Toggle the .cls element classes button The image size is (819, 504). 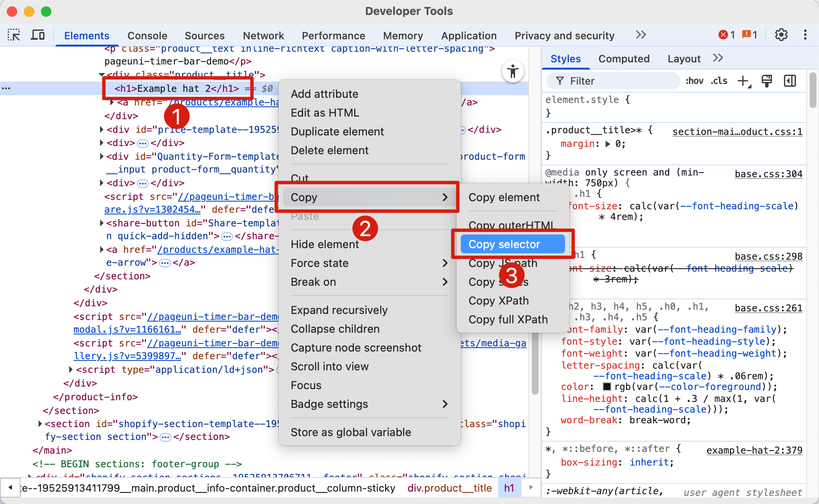click(719, 81)
